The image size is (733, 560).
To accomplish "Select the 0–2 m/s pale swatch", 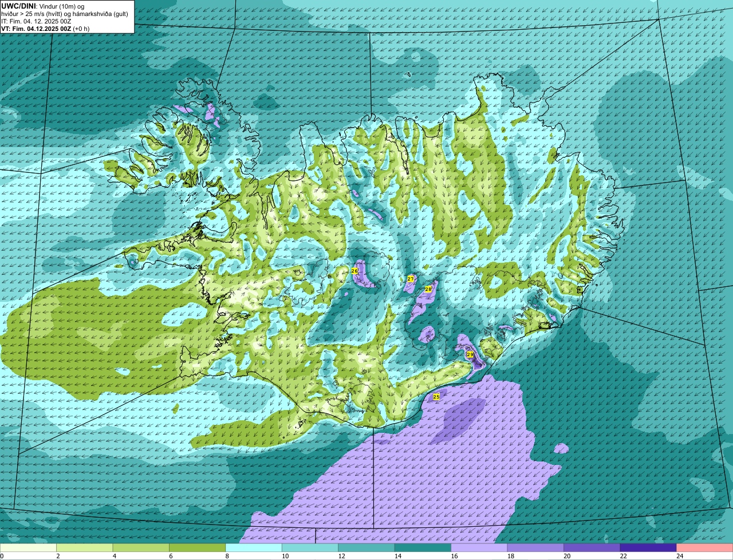I will tap(29, 548).
